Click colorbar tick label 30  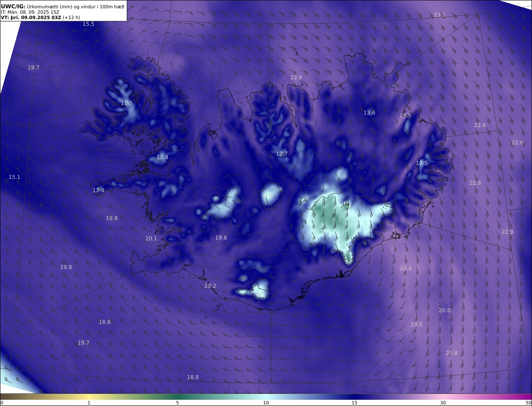click(443, 403)
